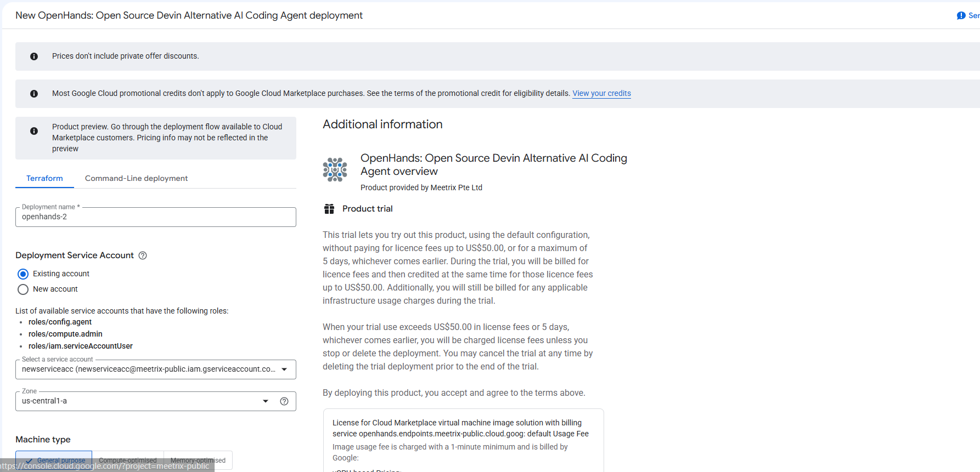Click the info icon in Product preview notice
The width and height of the screenshot is (980, 472).
pyautogui.click(x=34, y=131)
